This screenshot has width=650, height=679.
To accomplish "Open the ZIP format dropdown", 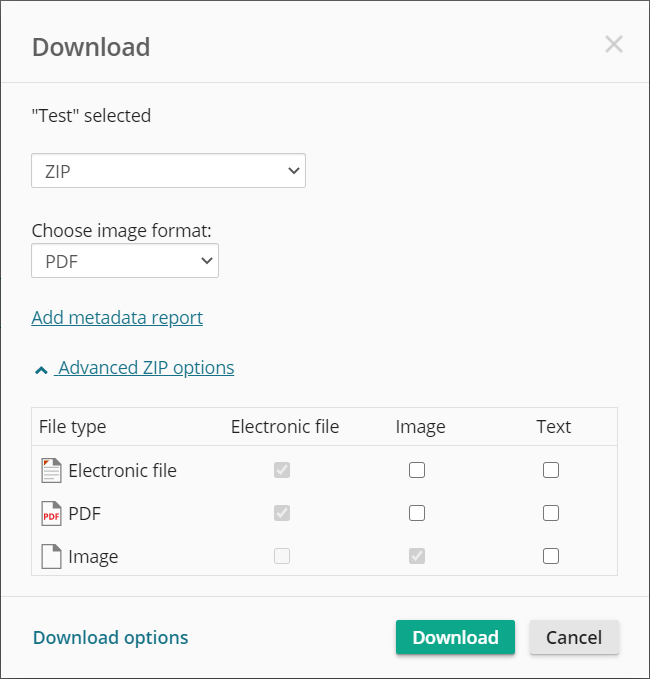I will point(168,171).
